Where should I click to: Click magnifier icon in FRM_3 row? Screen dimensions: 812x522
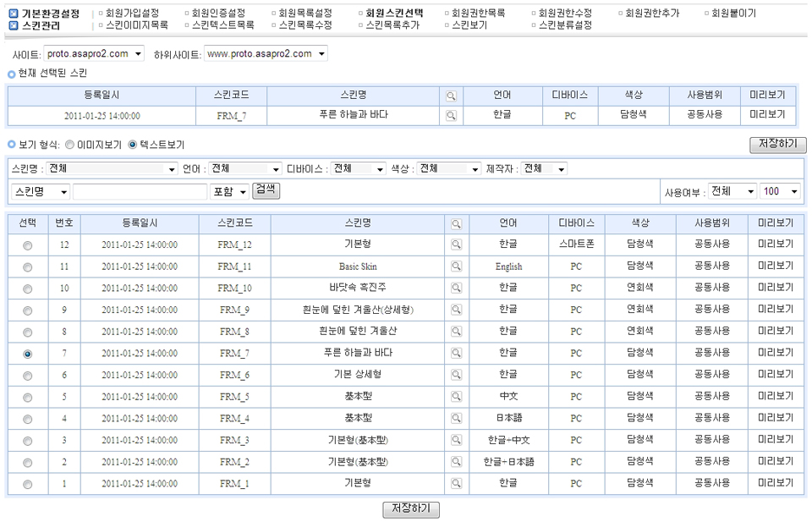[456, 441]
